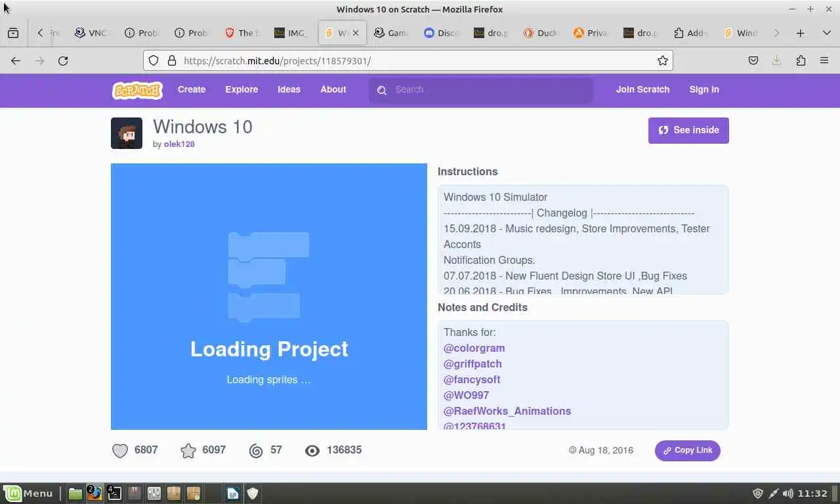Image resolution: width=840 pixels, height=504 pixels.
Task: Open the About menu item
Action: point(333,90)
